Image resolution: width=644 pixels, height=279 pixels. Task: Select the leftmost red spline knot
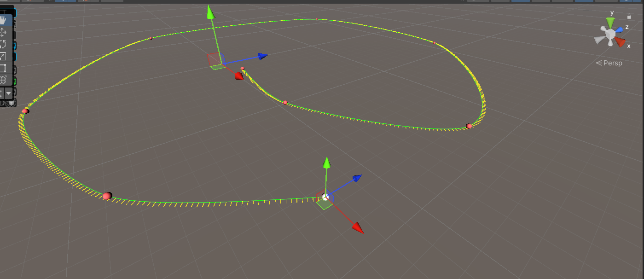click(x=25, y=111)
